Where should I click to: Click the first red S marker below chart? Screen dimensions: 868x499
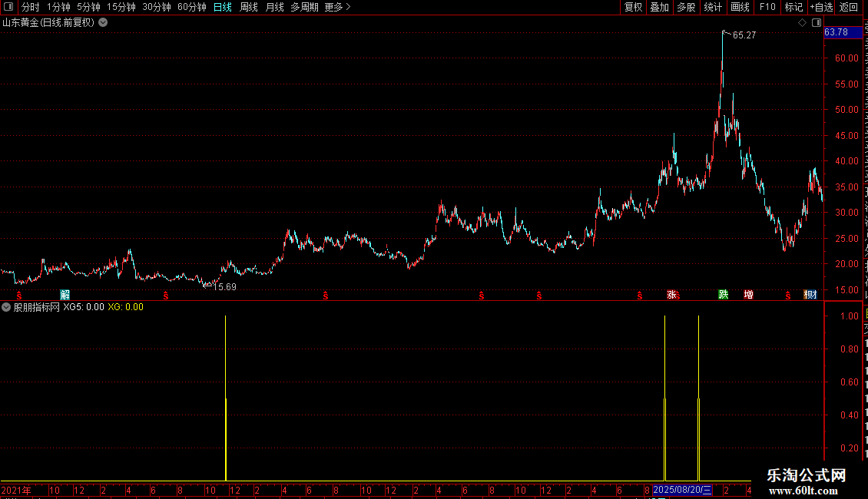pos(19,296)
